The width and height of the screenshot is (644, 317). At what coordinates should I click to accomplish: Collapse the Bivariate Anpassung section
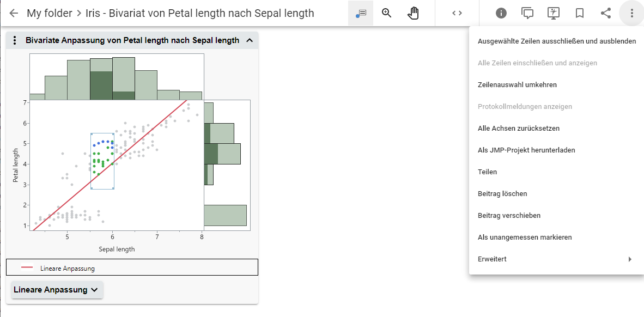pyautogui.click(x=250, y=40)
